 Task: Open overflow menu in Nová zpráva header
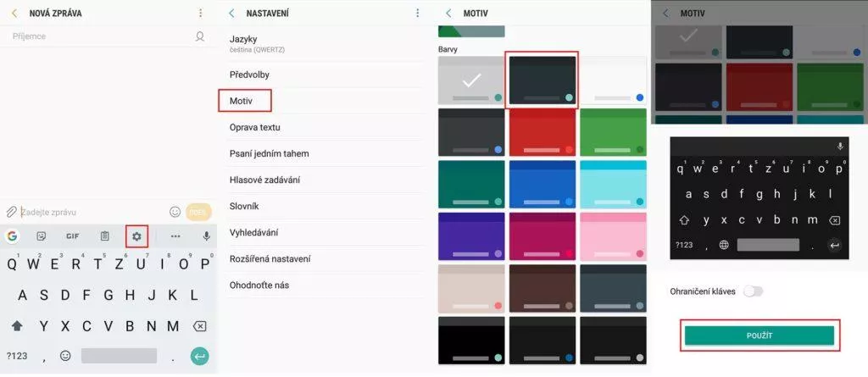point(200,14)
